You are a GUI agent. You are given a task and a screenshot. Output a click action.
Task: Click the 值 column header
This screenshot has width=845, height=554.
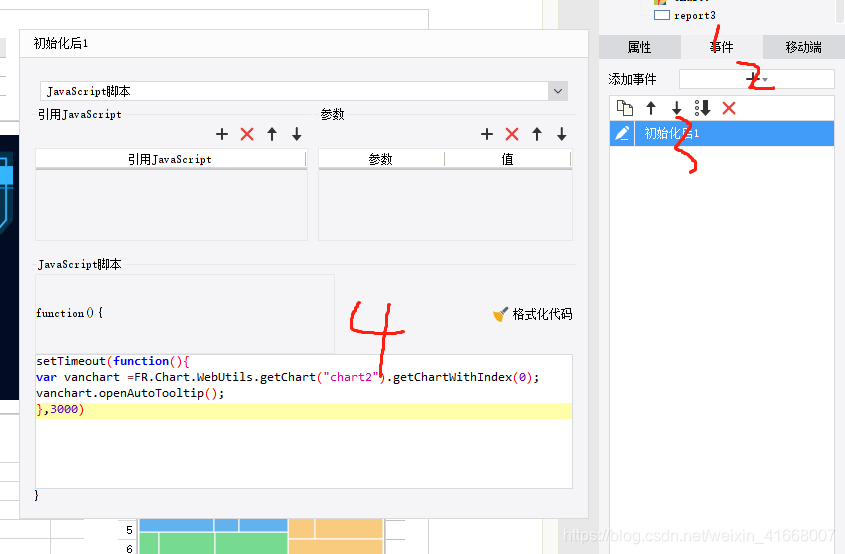coord(508,159)
